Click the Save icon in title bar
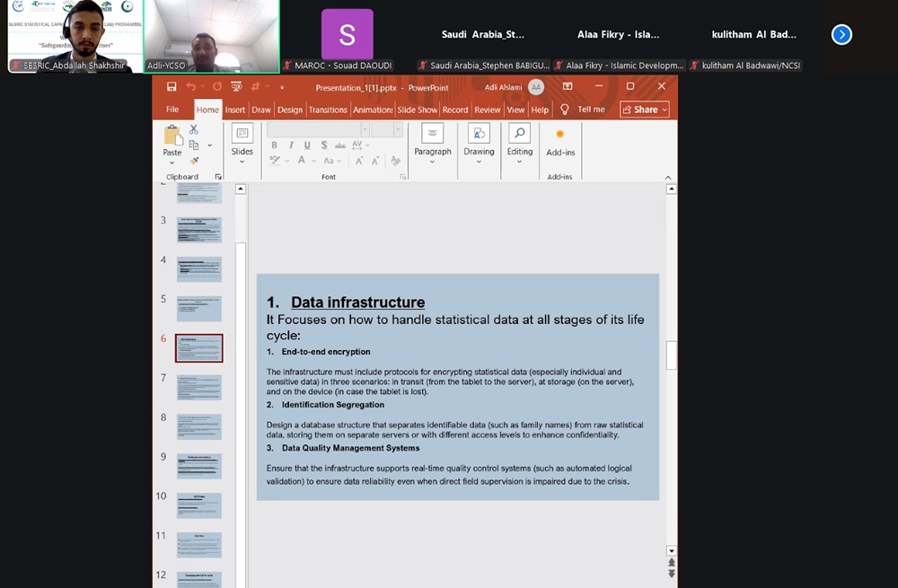898x588 pixels. point(171,87)
